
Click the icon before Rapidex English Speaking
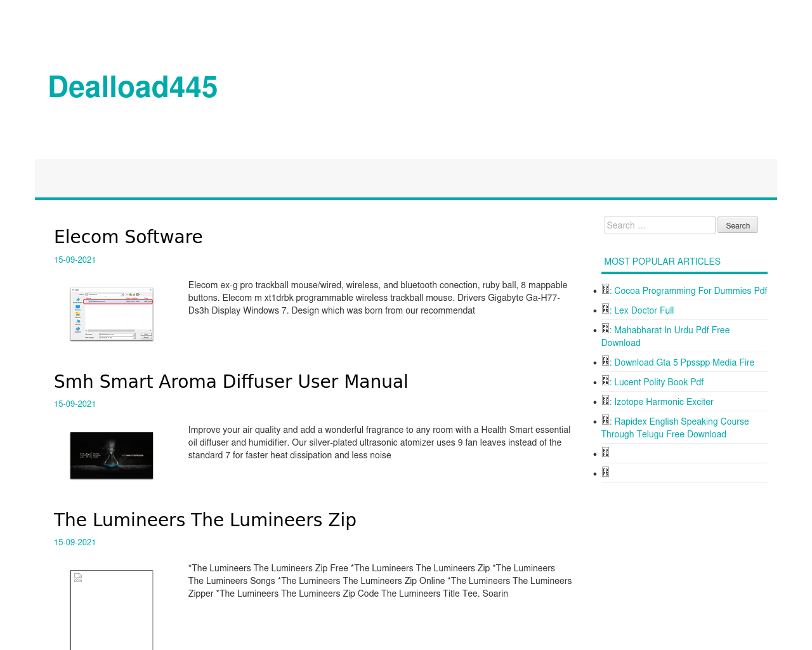pos(605,420)
